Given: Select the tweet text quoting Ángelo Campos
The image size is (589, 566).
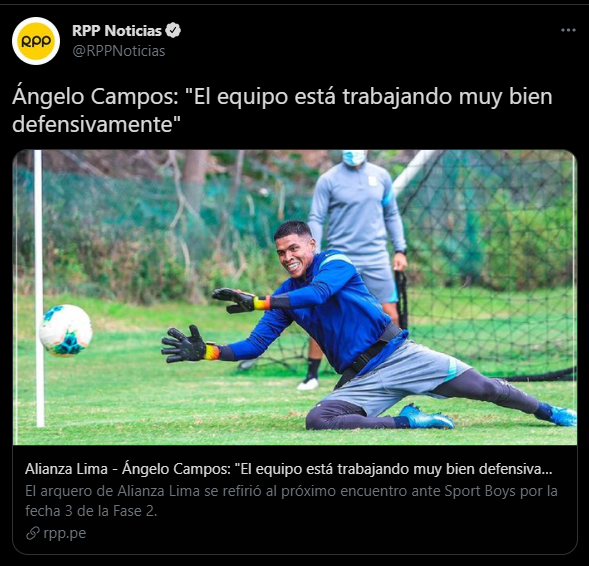Looking at the screenshot, I should [282, 110].
